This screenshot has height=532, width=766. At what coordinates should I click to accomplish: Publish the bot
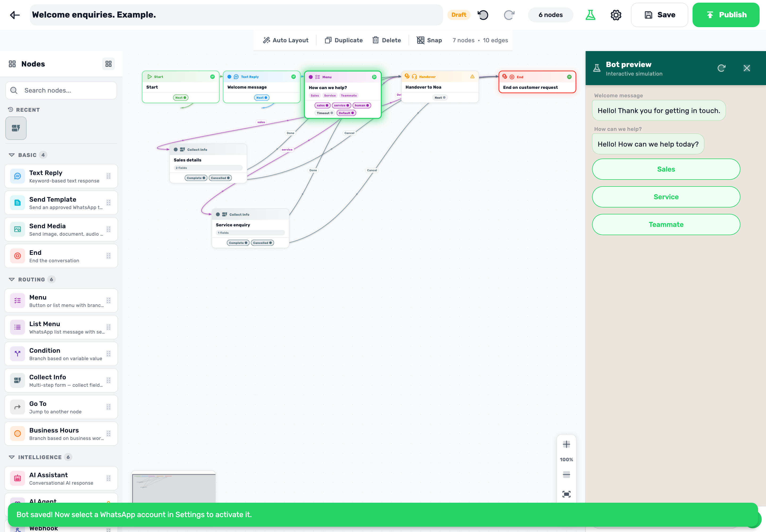point(726,15)
